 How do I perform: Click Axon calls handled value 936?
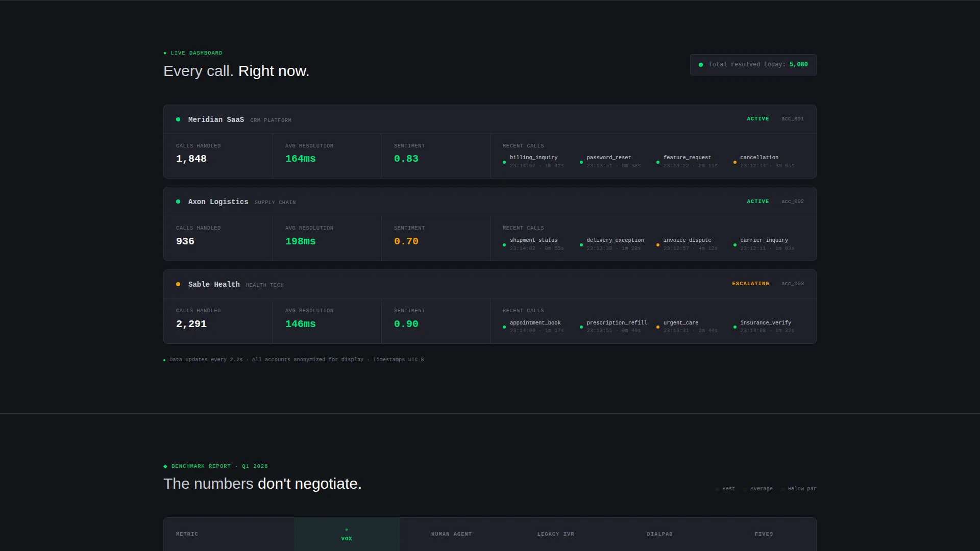click(x=185, y=241)
